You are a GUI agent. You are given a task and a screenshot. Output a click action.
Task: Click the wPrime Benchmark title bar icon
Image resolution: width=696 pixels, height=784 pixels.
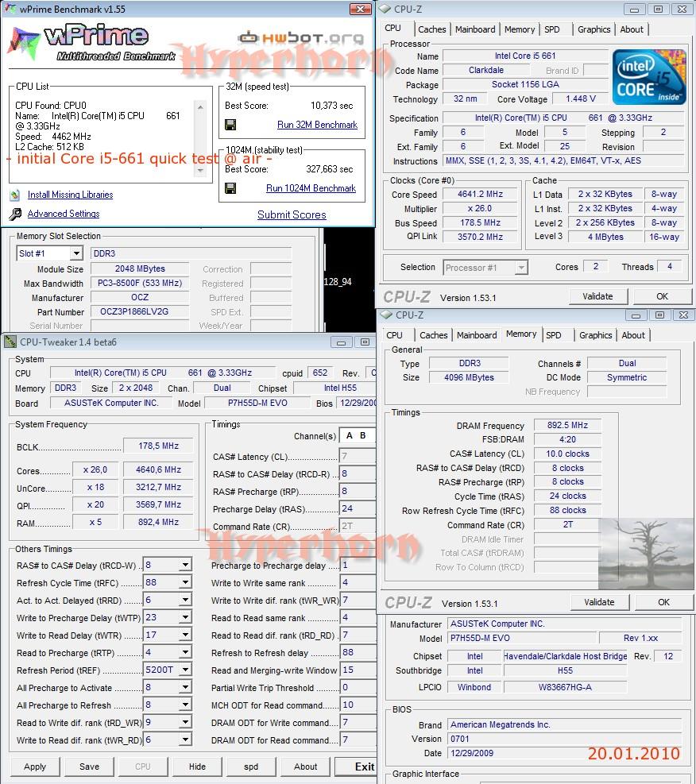click(x=10, y=9)
